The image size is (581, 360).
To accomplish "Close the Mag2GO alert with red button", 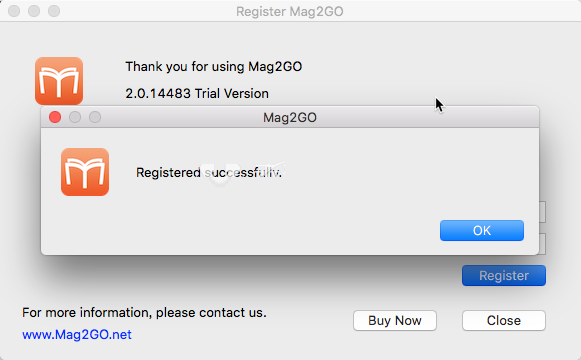I will pyautogui.click(x=55, y=117).
